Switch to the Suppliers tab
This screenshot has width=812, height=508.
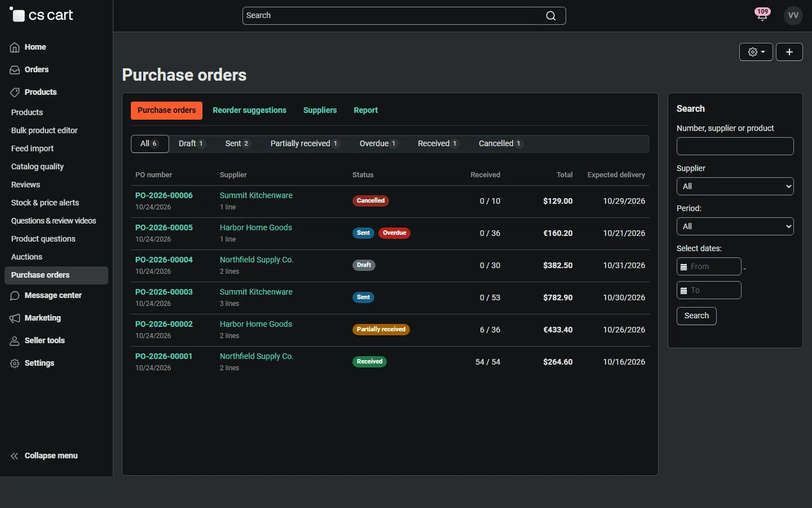[x=320, y=111]
